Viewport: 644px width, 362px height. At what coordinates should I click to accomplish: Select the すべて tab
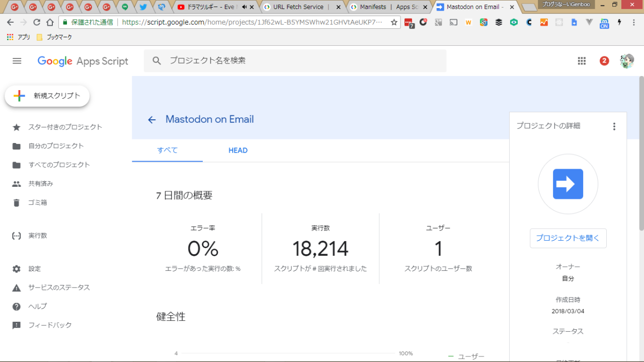coord(167,151)
